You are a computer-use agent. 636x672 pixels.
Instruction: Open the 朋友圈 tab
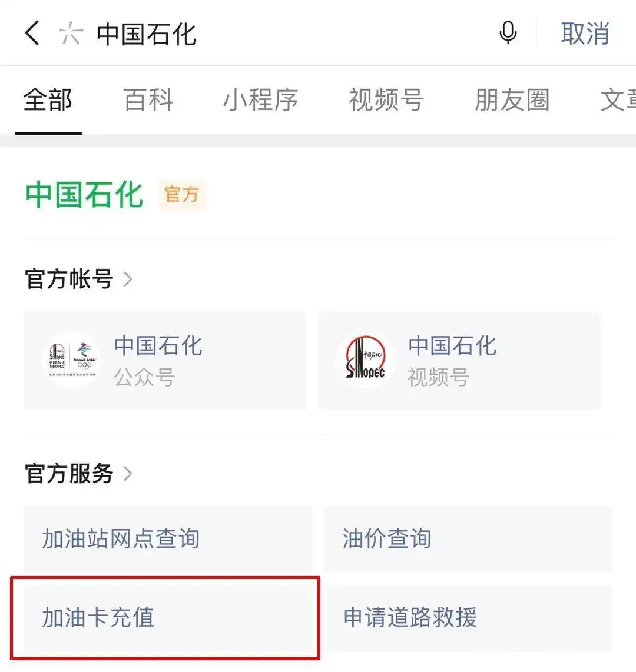(512, 100)
